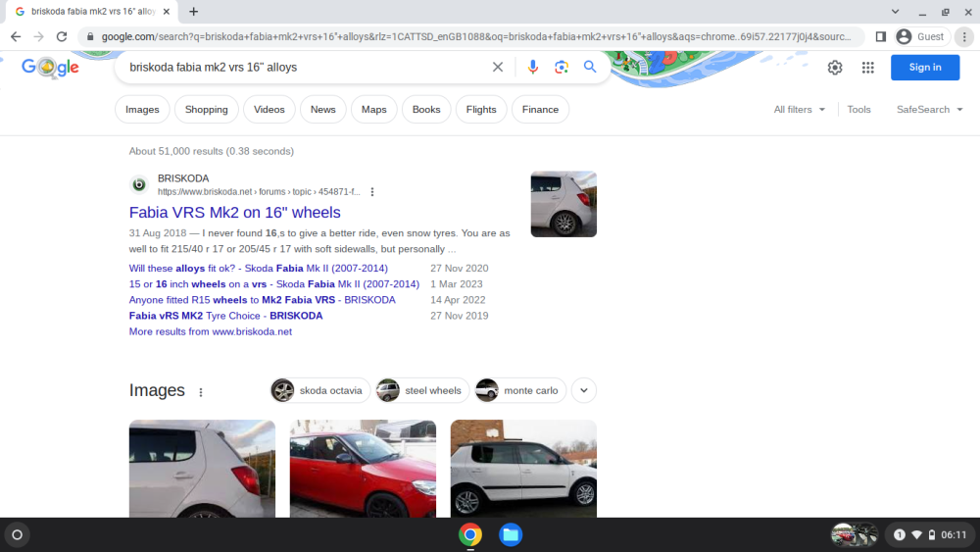
Task: Open the notification count indicator
Action: pyautogui.click(x=899, y=535)
